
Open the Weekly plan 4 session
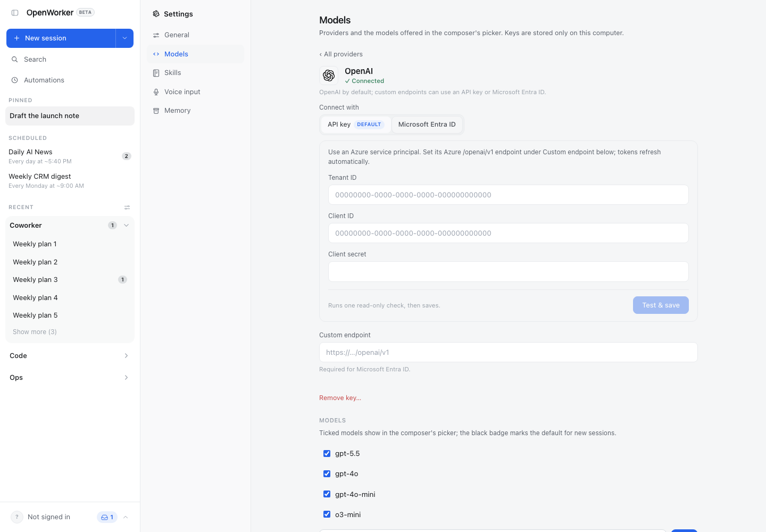pos(70,298)
